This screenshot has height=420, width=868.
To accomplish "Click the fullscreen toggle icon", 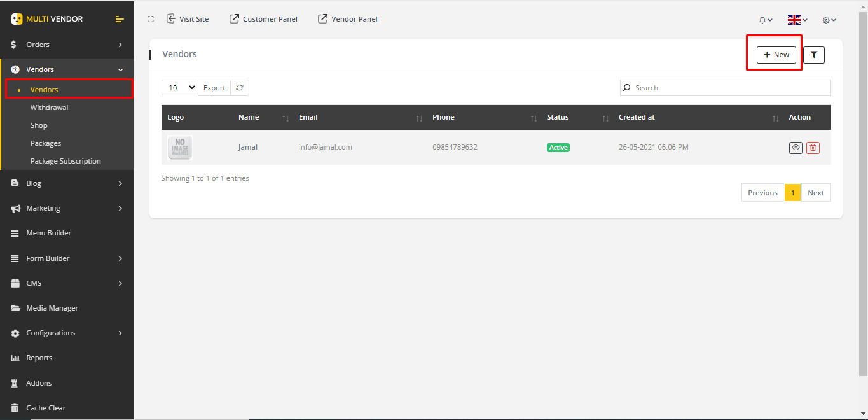I will [151, 19].
